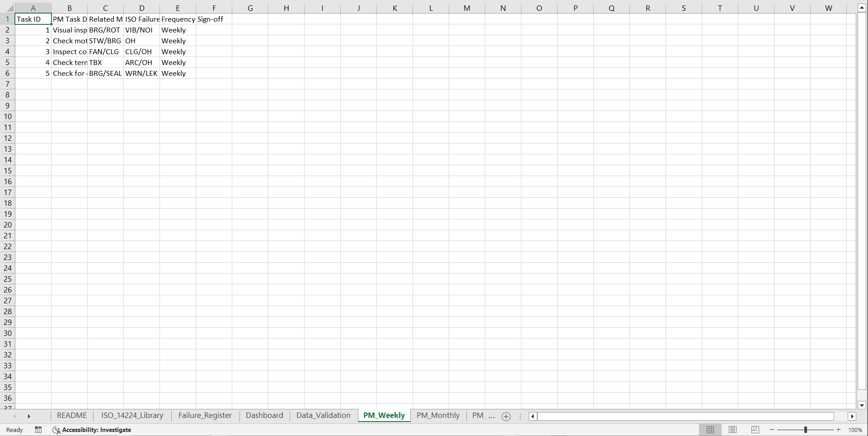
Task: Click the horizontal scrollbar right arrow
Action: click(x=852, y=416)
